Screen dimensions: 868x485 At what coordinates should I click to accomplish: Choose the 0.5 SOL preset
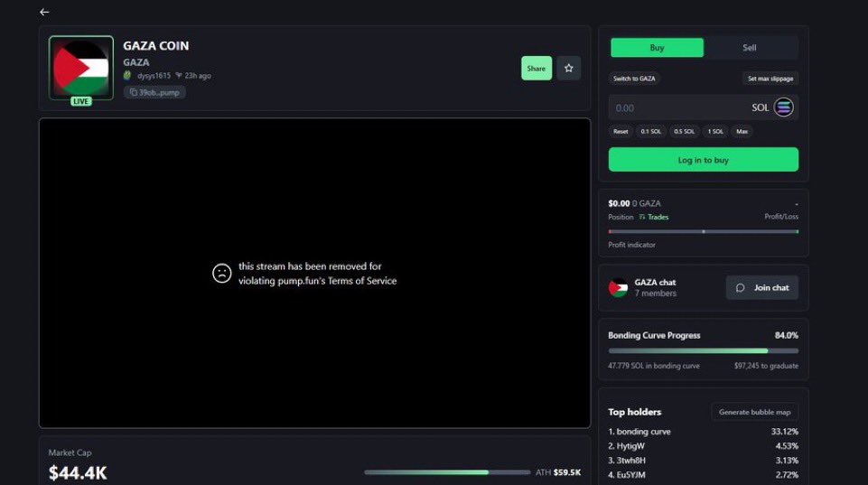[684, 131]
